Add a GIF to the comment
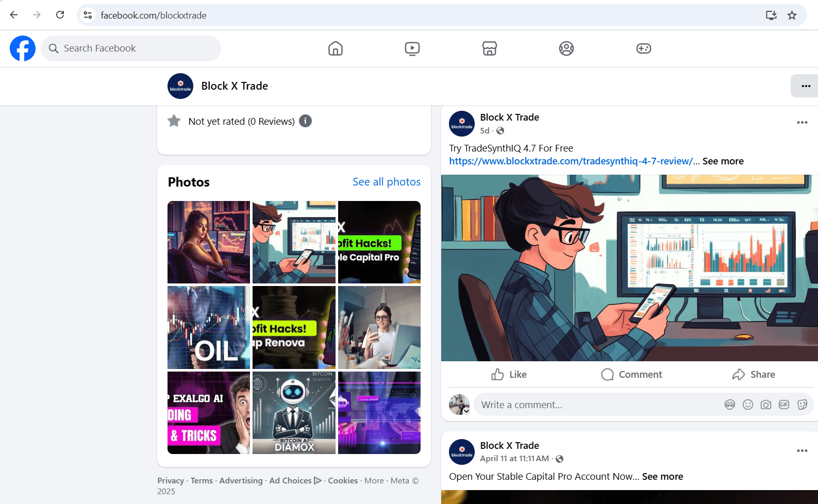This screenshot has width=818, height=504. tap(784, 405)
